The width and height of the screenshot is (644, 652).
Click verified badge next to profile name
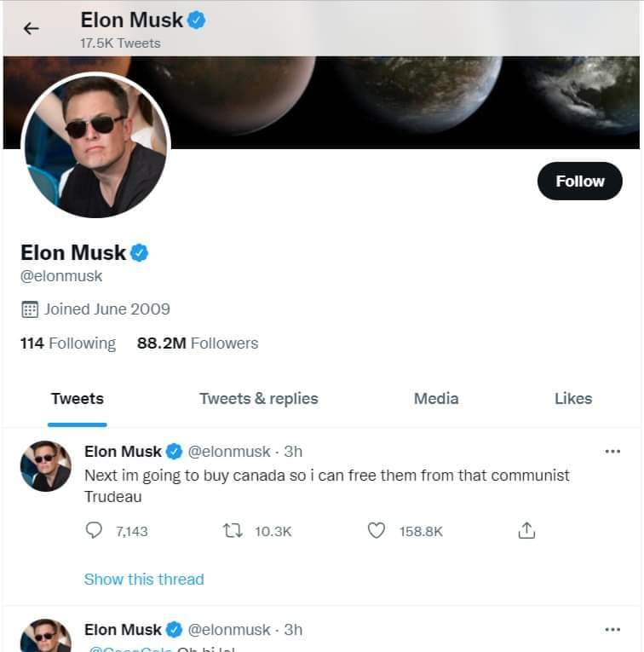tap(140, 252)
